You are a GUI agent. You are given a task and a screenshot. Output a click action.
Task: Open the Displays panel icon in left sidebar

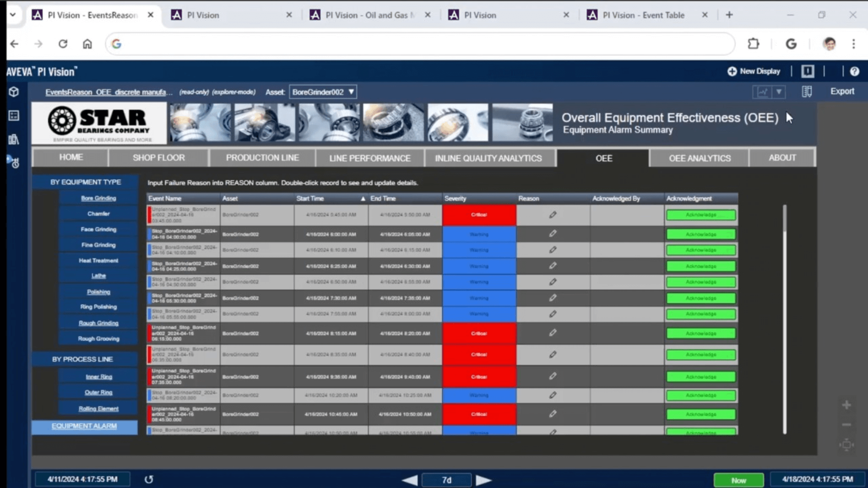tap(14, 116)
